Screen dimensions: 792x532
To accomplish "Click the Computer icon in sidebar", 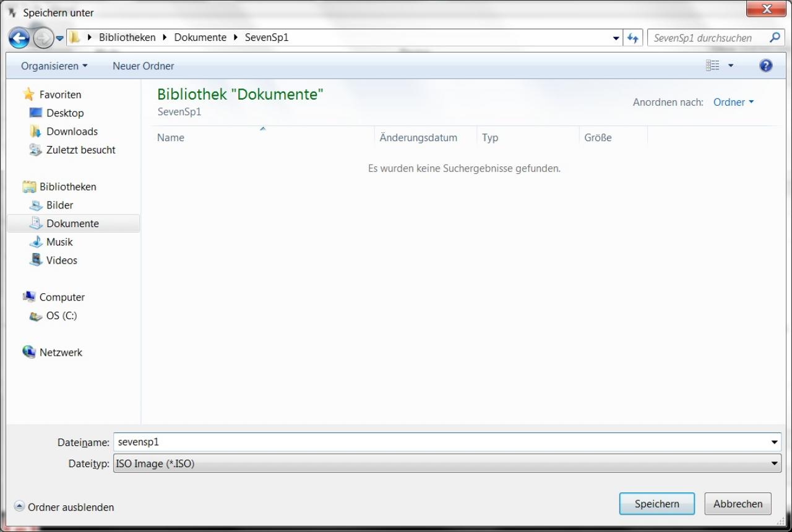I will pos(29,297).
